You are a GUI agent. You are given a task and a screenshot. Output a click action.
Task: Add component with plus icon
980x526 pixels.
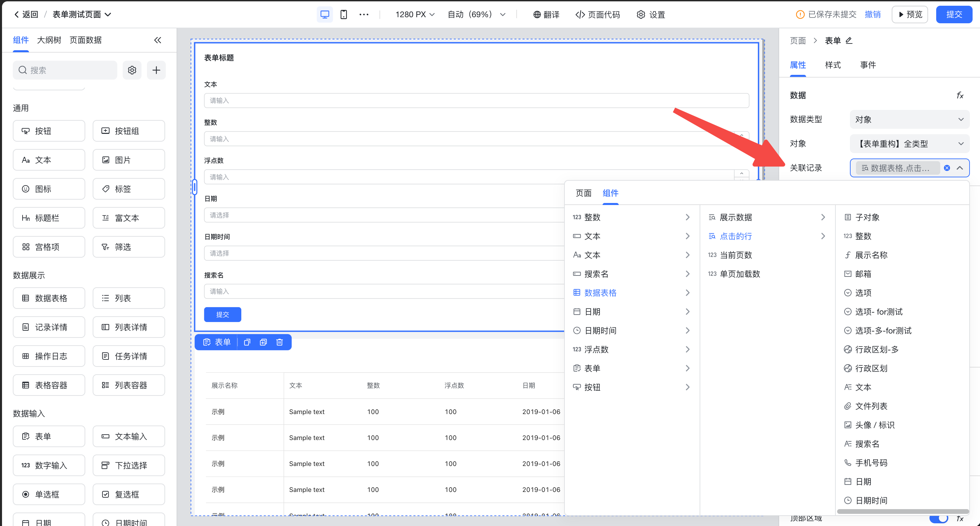(x=156, y=70)
